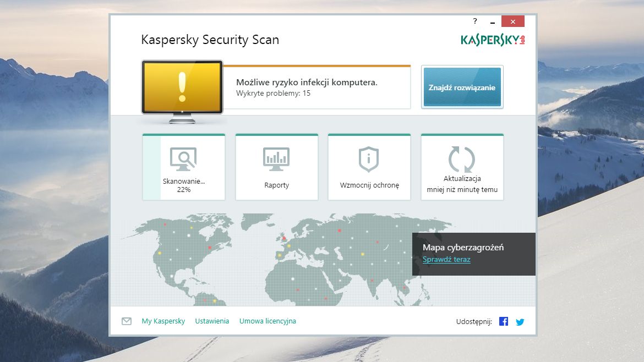Screen dimensions: 644x362
Task: Click the Kaspersky Lab logo
Action: (x=493, y=40)
